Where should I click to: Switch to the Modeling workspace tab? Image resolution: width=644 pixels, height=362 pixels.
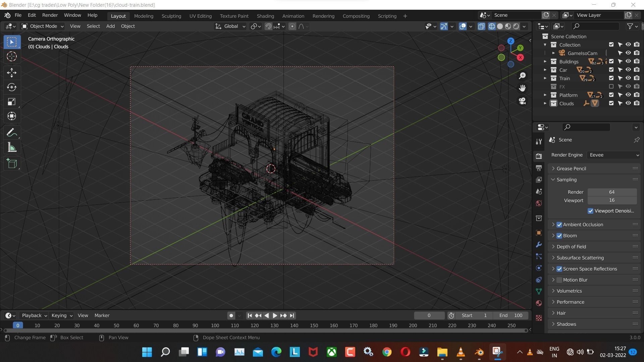pos(144,16)
